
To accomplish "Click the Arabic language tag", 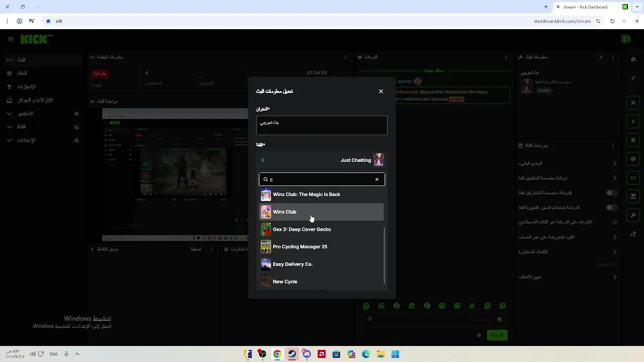I will [x=544, y=90].
